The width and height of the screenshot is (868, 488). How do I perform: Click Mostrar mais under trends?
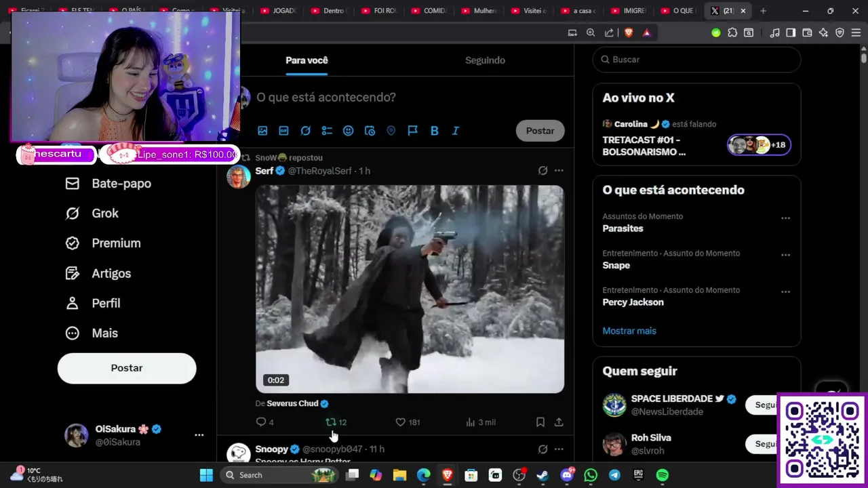(x=629, y=331)
